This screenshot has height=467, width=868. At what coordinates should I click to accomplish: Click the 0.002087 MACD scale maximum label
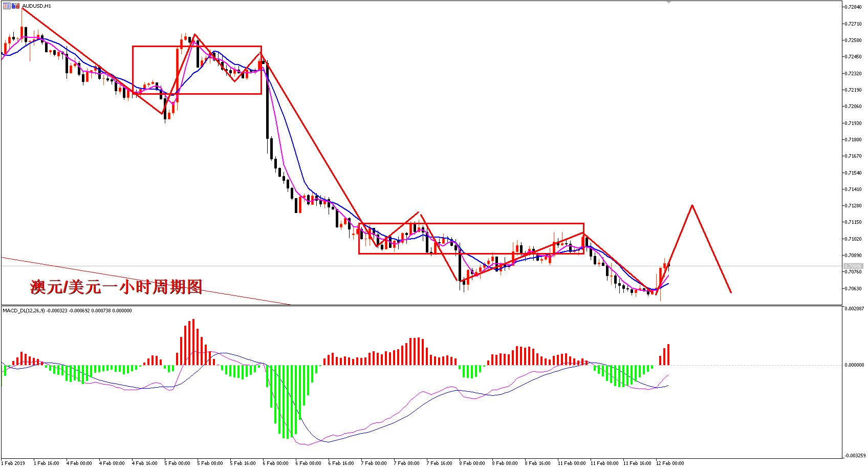(x=854, y=309)
